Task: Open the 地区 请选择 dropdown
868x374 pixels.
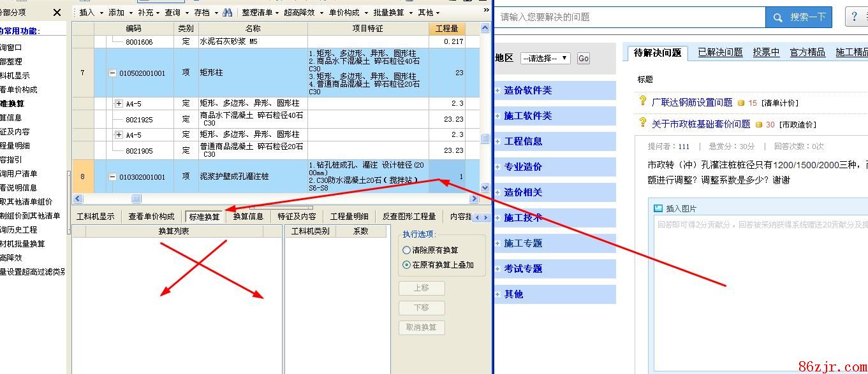Action: (546, 59)
